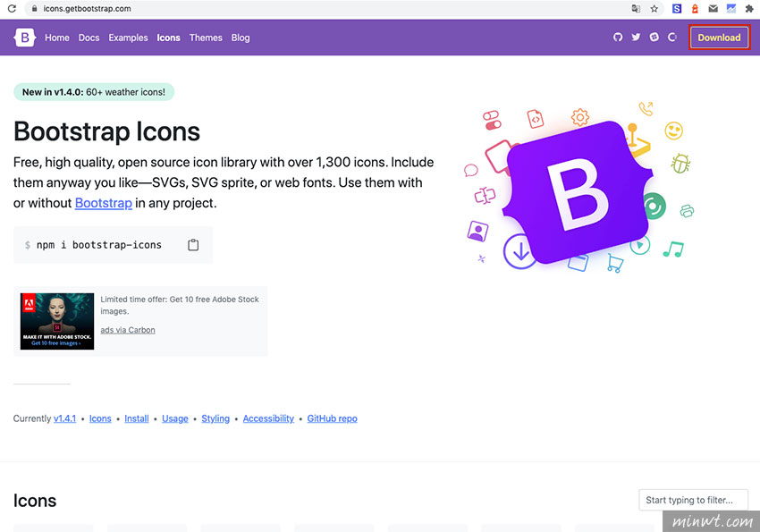Open the Twitter icon in the navbar
Screen dimensions: 760x532
(x=636, y=38)
